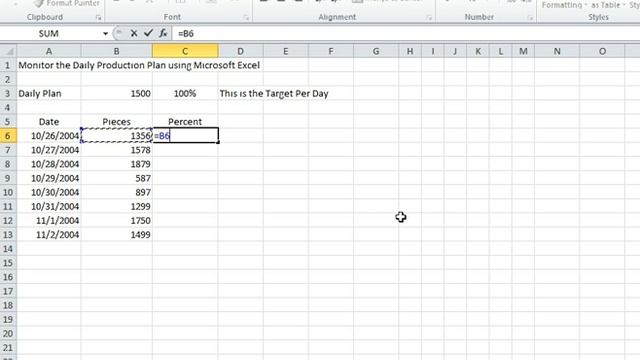Click the date cell 10/26/2004
640x360 pixels.
(49, 136)
